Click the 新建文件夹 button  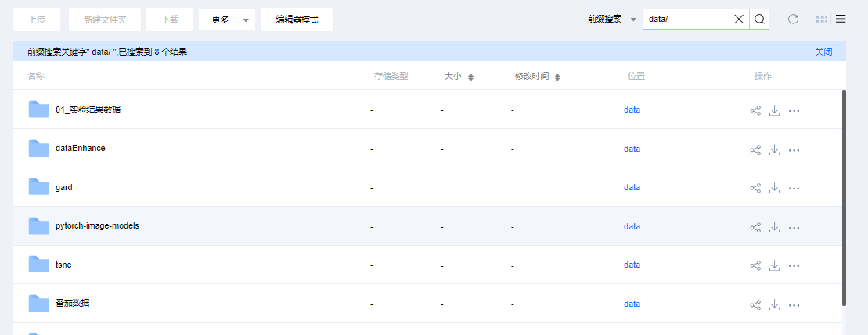(x=105, y=20)
